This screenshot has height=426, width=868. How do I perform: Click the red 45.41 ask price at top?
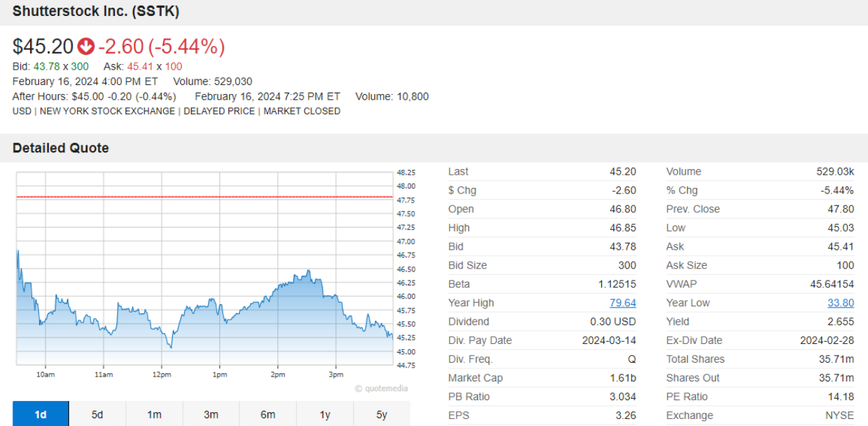(140, 67)
